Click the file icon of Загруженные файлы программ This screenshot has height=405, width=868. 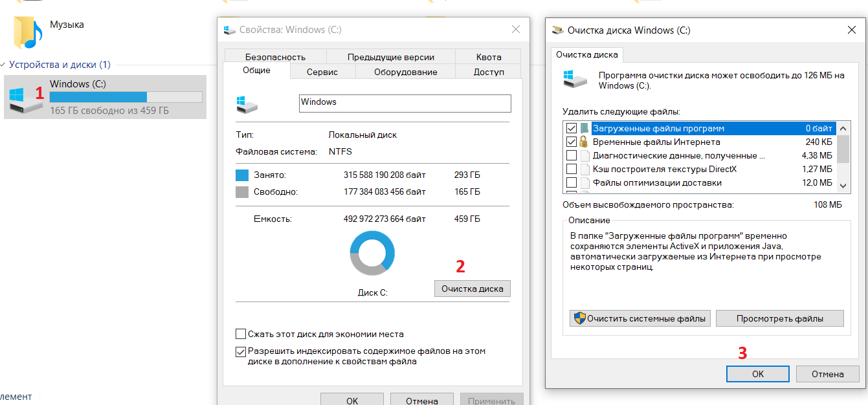click(585, 128)
